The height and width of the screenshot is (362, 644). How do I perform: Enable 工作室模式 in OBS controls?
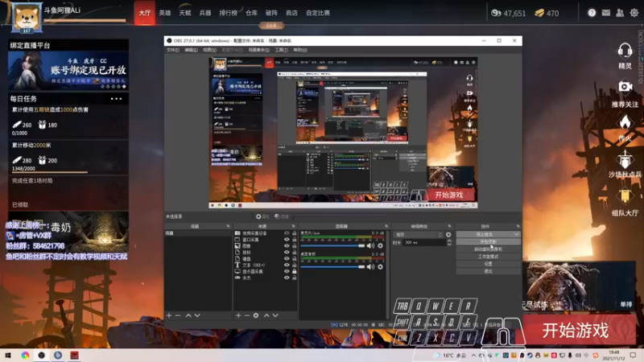488,257
